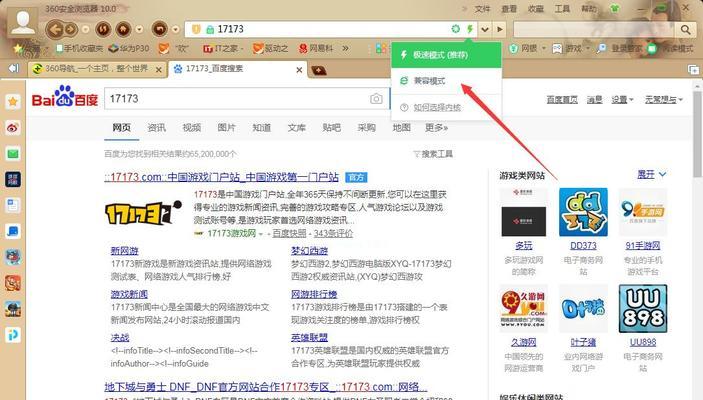Open the 更多» search category
This screenshot has width=703, height=400.
click(x=436, y=128)
